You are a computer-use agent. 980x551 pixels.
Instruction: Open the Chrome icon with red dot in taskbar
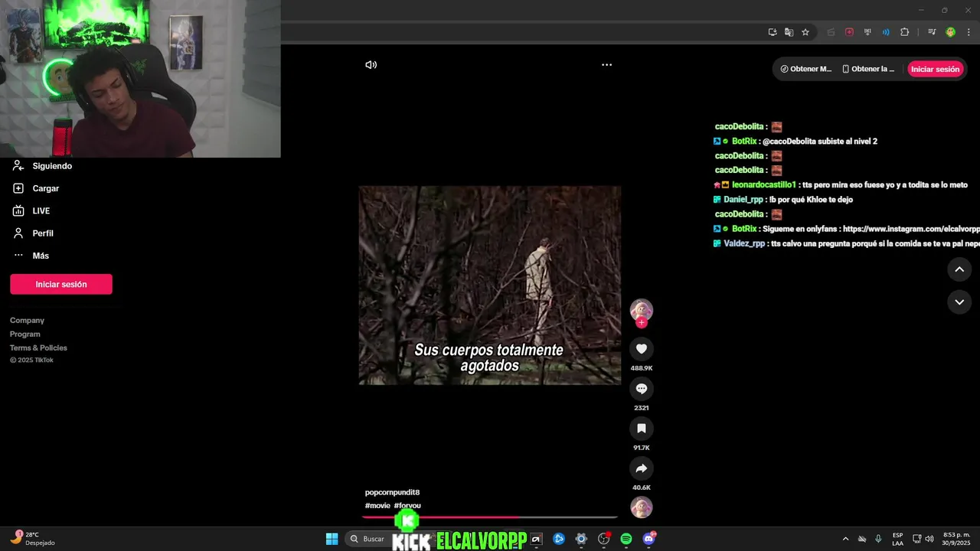[x=604, y=539]
